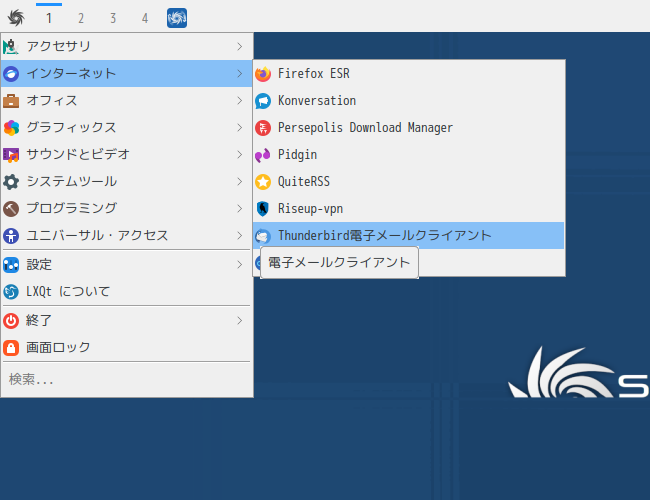Expand the グラフィックス submenu arrow
This screenshot has height=500, width=650.
coord(240,128)
